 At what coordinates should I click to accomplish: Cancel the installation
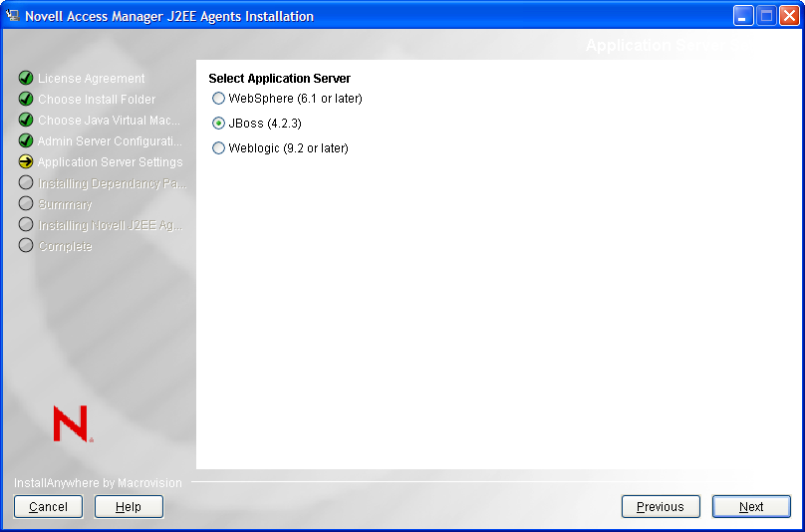pos(48,507)
